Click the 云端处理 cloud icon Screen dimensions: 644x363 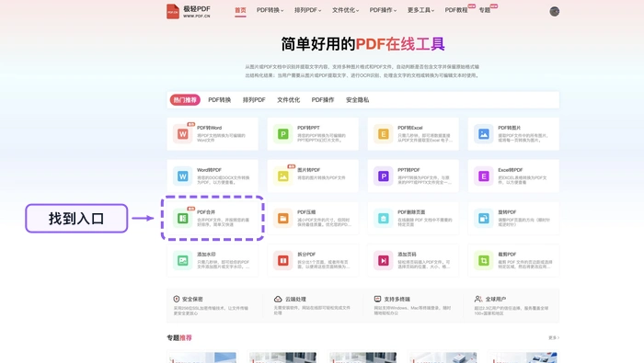pos(278,299)
